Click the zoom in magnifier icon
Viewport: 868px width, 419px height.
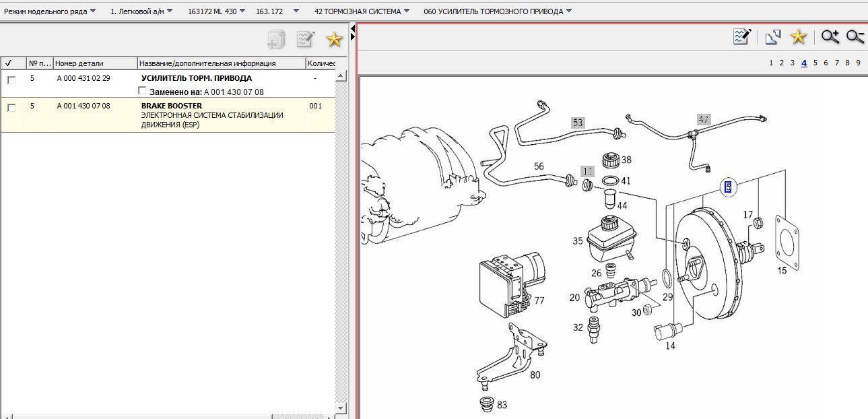pyautogui.click(x=830, y=37)
